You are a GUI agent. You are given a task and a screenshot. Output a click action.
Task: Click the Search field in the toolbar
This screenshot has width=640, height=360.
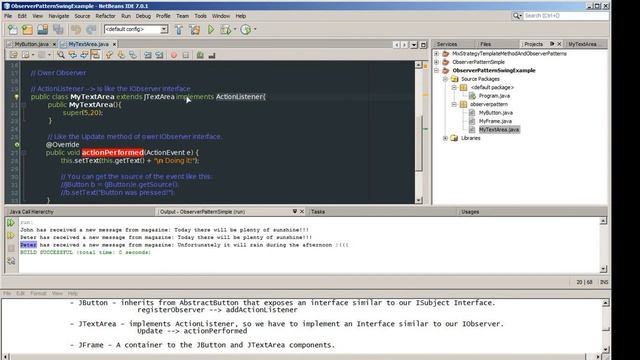[x=565, y=16]
